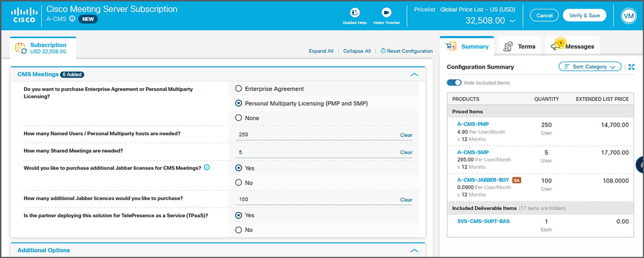644x258 pixels.
Task: Click the Cisco logo
Action: click(24, 15)
